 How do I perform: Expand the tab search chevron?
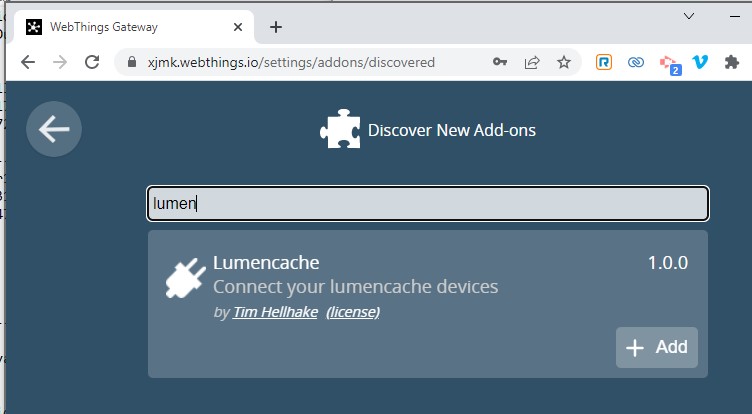coord(689,16)
